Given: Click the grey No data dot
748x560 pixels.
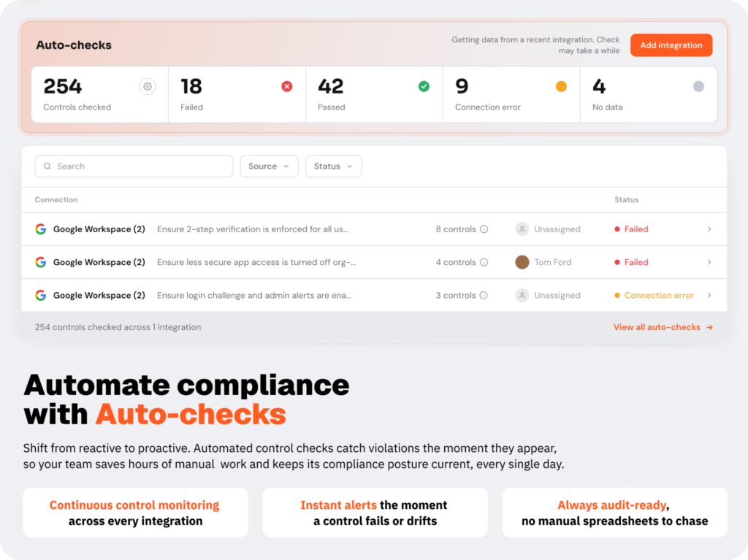Looking at the screenshot, I should tap(698, 86).
